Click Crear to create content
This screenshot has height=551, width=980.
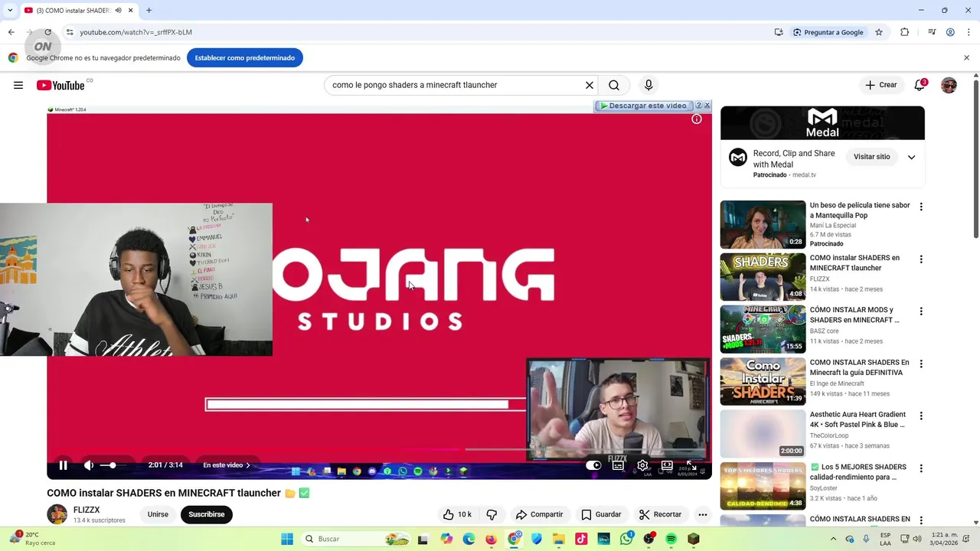click(x=880, y=85)
